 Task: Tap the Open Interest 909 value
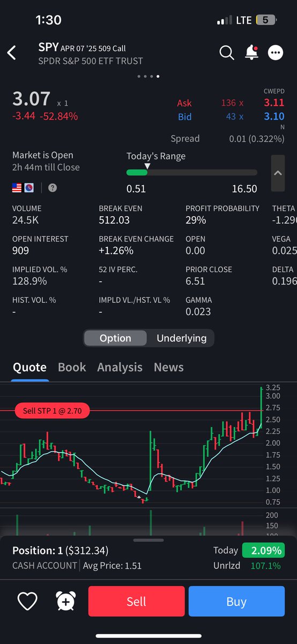tap(21, 251)
